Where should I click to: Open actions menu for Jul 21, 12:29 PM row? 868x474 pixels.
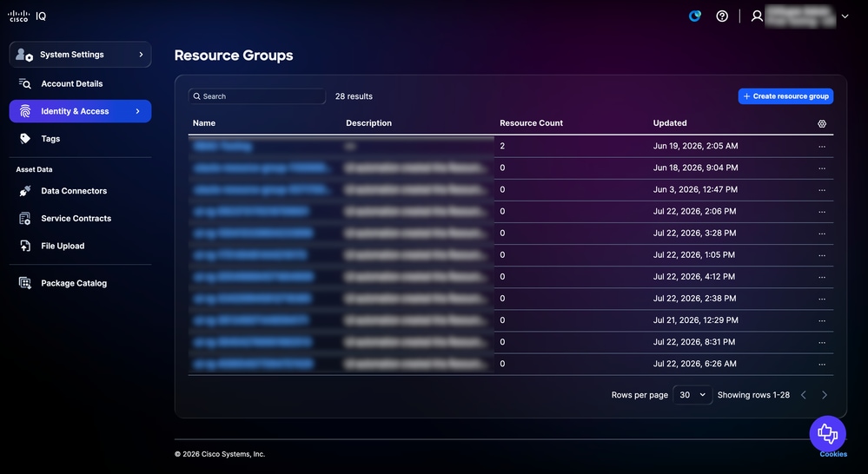[822, 321]
